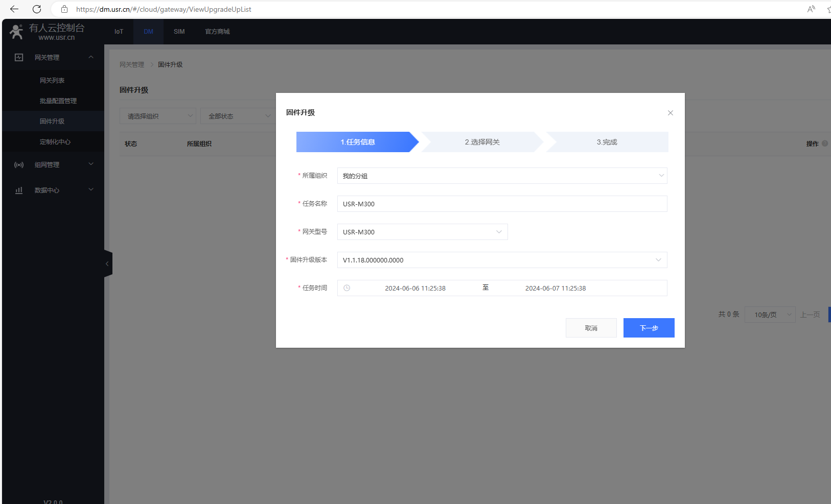Click the 任务名称 input field
The image size is (831, 504).
[x=502, y=204]
